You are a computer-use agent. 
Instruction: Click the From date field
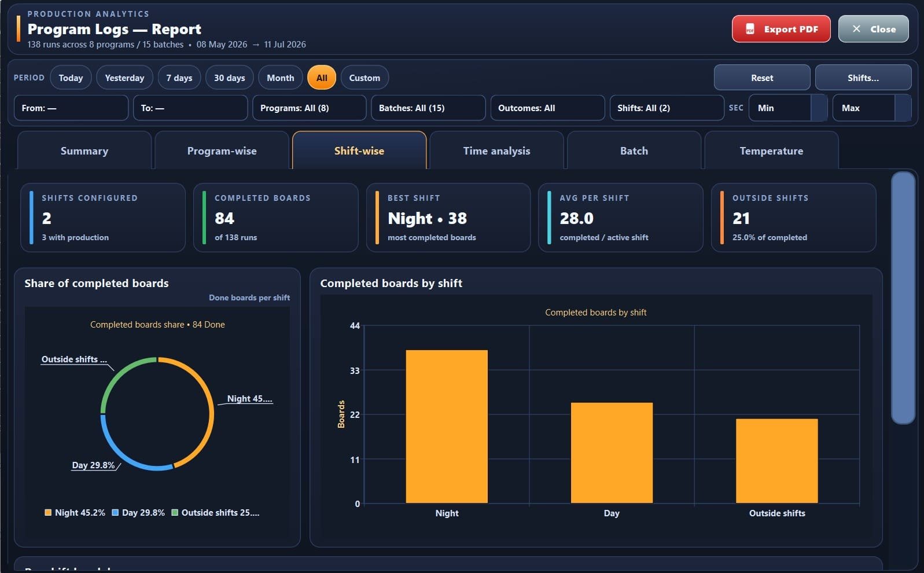(71, 108)
